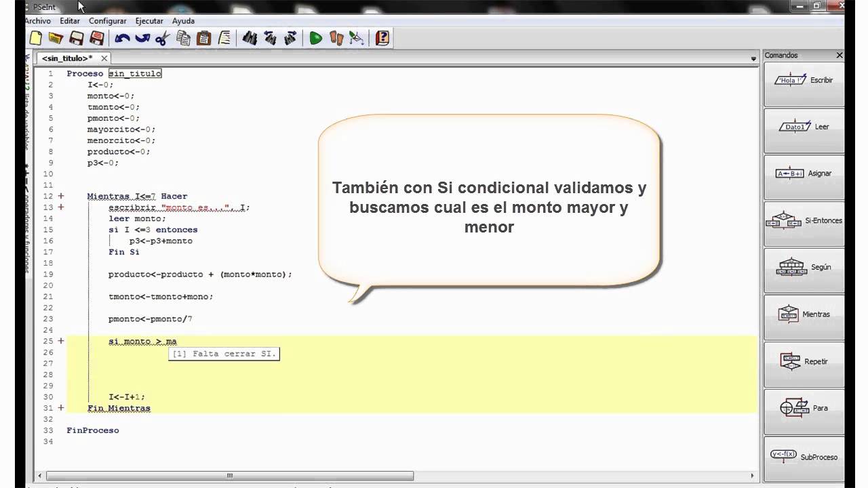Click error marker on line 31
The image size is (868, 488).
click(x=60, y=408)
